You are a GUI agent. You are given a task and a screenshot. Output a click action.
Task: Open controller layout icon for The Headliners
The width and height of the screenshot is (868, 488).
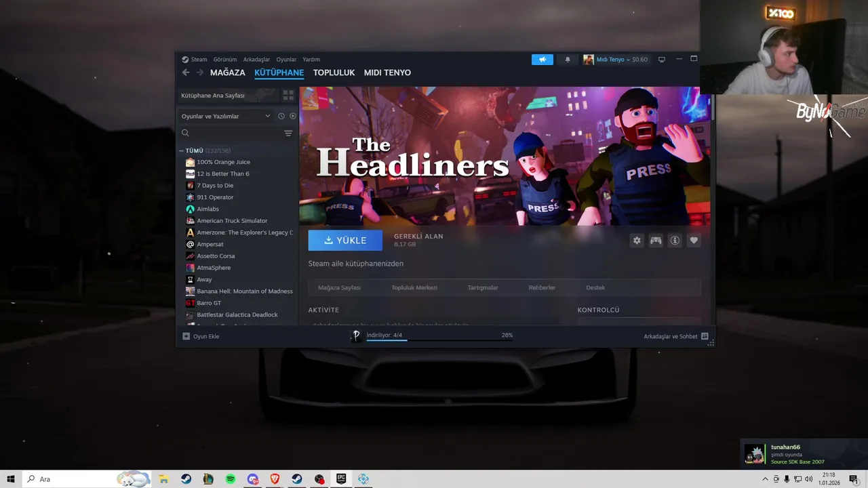click(656, 241)
